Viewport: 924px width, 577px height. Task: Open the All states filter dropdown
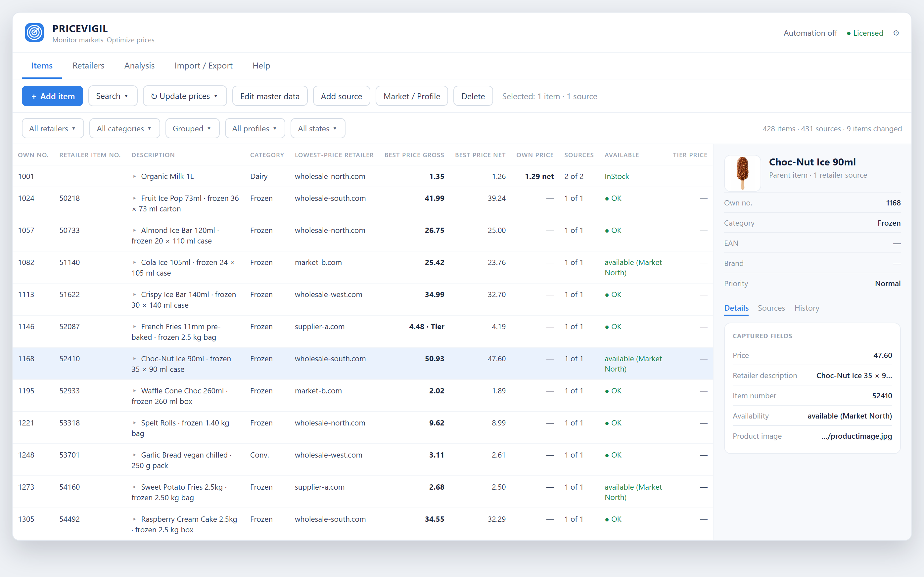pos(318,129)
